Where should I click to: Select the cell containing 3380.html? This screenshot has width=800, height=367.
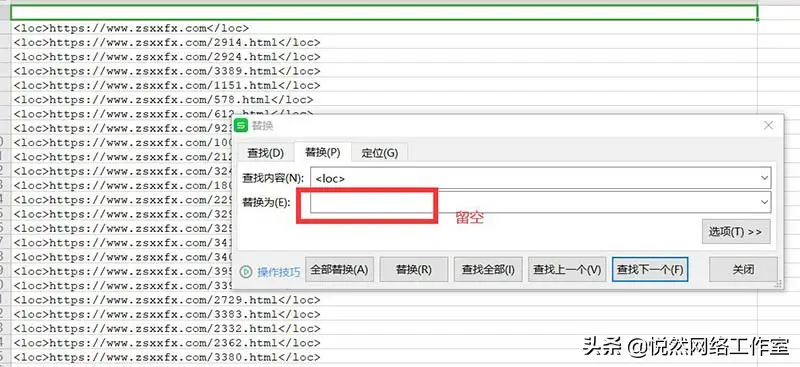click(x=384, y=357)
